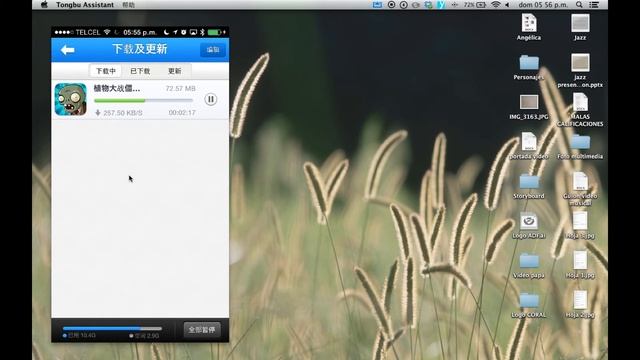The width and height of the screenshot is (640, 360).
Task: Select the Jazz image file
Action: [x=580, y=27]
